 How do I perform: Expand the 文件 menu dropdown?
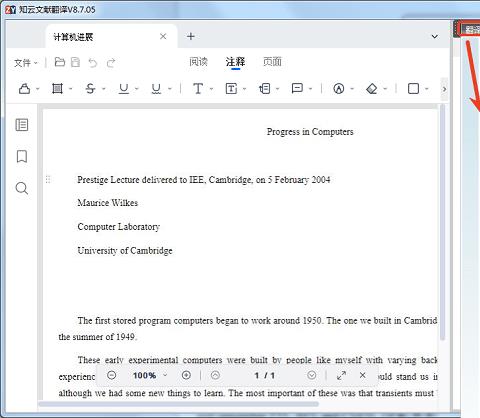pyautogui.click(x=26, y=62)
